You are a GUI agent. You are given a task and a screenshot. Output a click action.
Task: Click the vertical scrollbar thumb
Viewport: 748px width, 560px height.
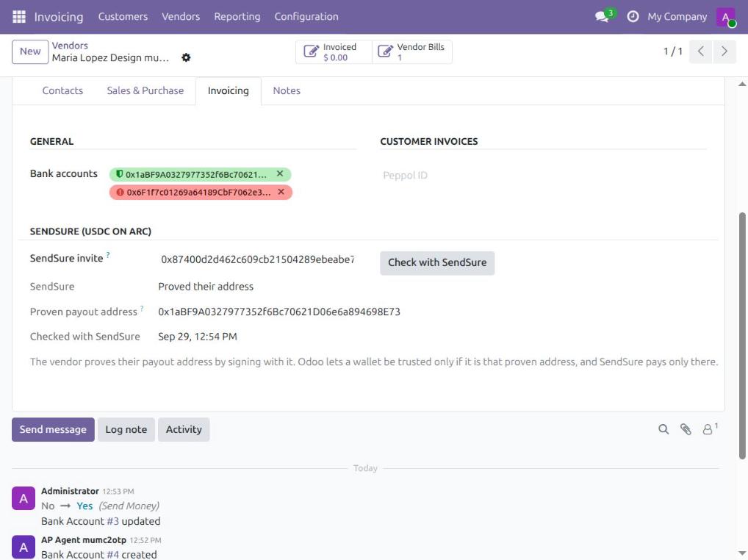(x=742, y=336)
